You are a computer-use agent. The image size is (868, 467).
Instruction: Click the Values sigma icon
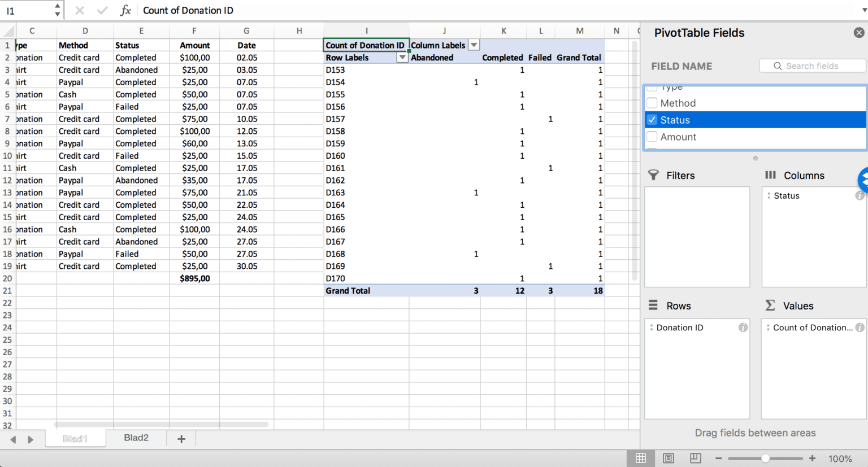tap(770, 305)
